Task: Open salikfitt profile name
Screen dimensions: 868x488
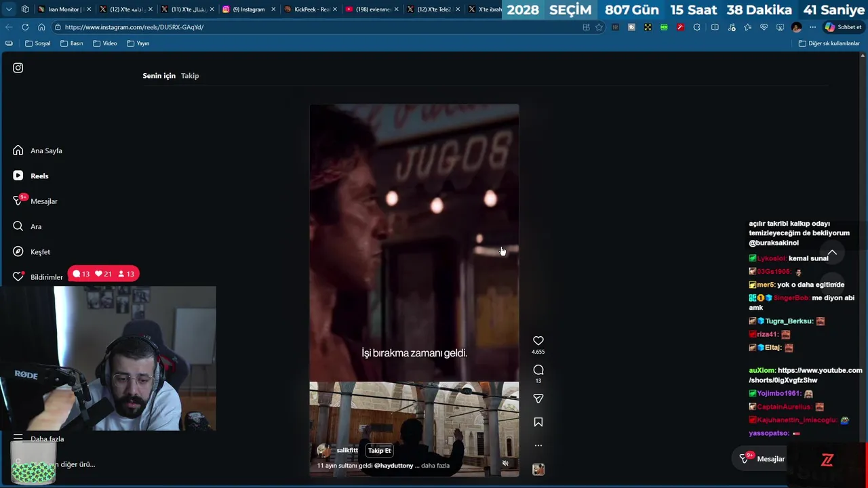Action: click(347, 450)
